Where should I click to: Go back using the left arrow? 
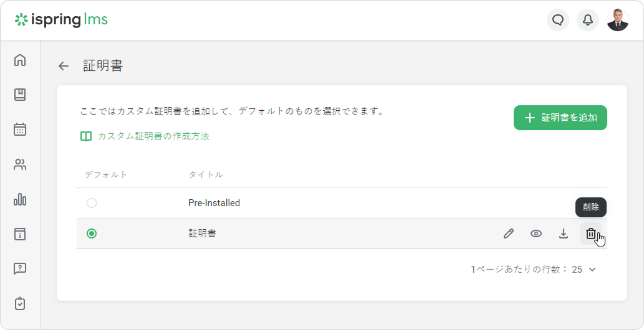tap(64, 66)
